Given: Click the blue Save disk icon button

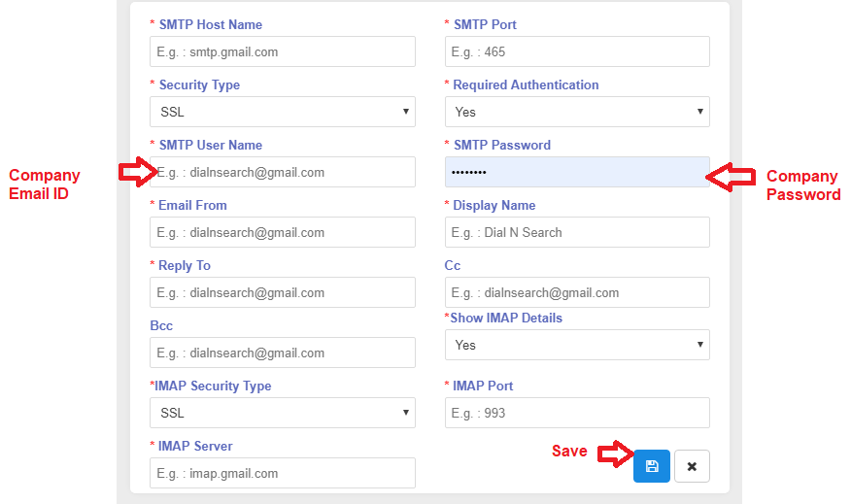Looking at the screenshot, I should (651, 466).
